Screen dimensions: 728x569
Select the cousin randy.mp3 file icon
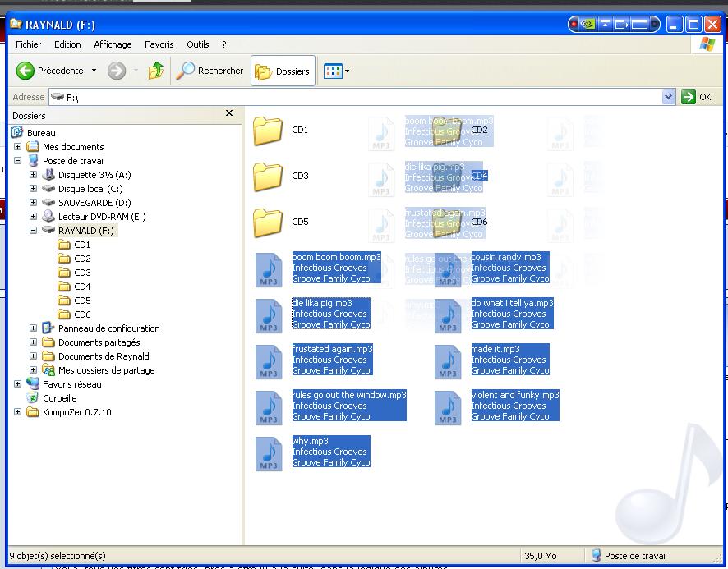[x=448, y=269]
